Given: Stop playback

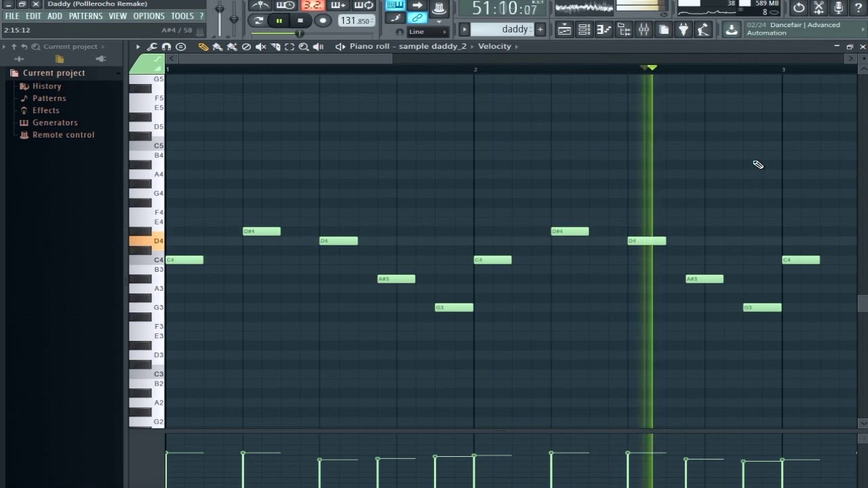Looking at the screenshot, I should click(x=300, y=21).
